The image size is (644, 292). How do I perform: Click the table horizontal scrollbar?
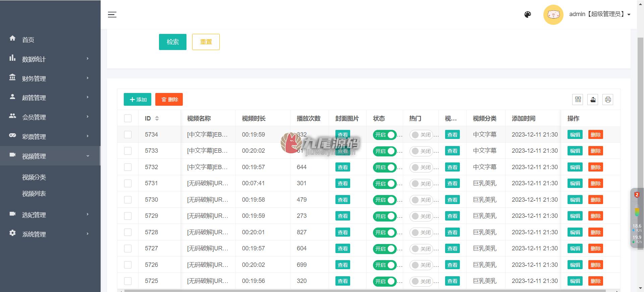(365, 291)
